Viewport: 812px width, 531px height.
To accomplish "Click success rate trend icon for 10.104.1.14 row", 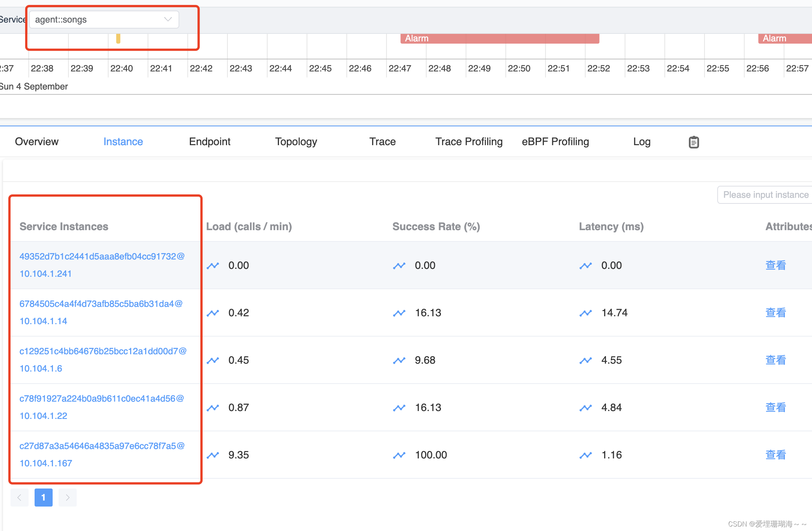I will (399, 313).
